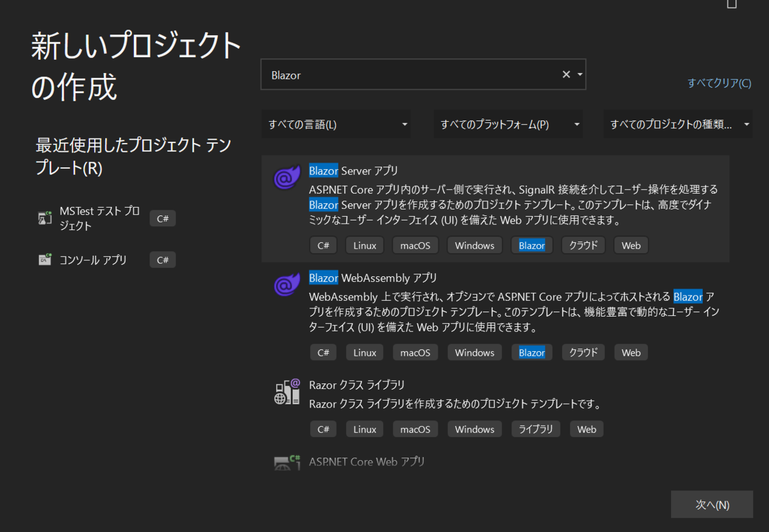Clear the Blazor search text with X
This screenshot has height=532, width=769.
(566, 75)
